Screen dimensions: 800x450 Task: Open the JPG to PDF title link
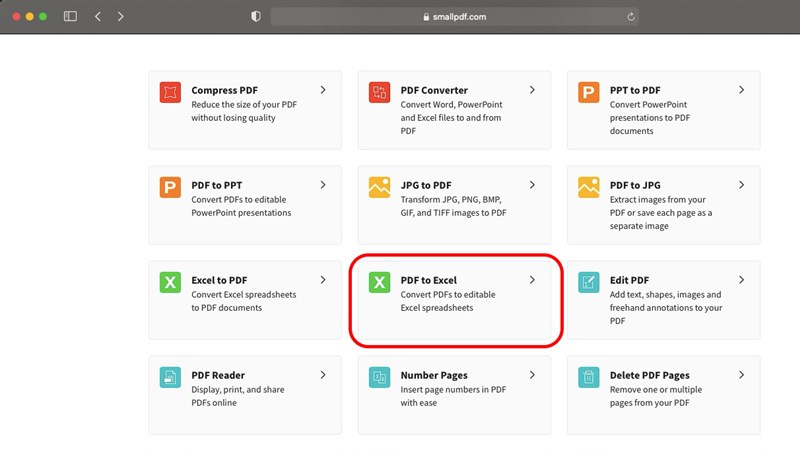point(426,185)
